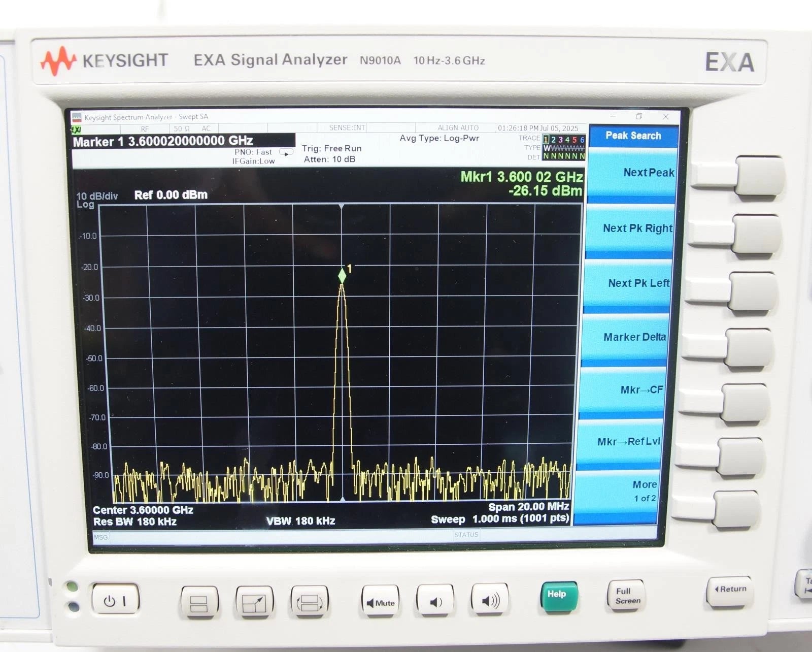
Task: Push the hardware key beside Mkr→Ref Lvl
Action: point(740,456)
